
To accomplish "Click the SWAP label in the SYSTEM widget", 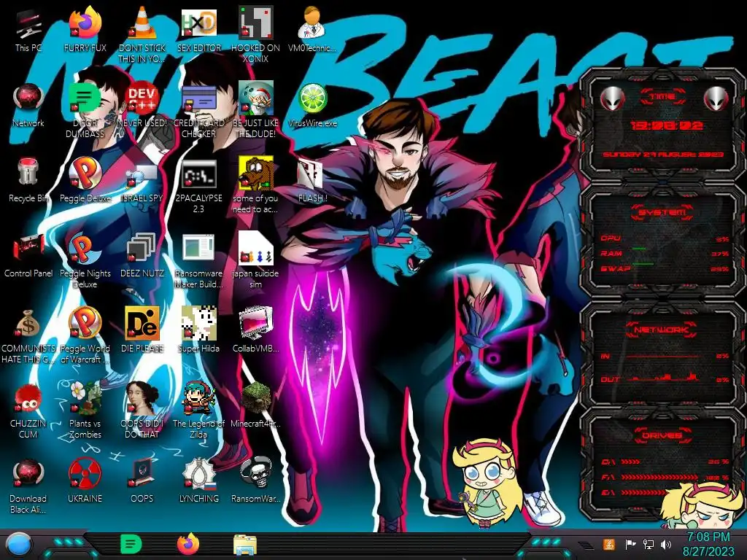I will 616,268.
